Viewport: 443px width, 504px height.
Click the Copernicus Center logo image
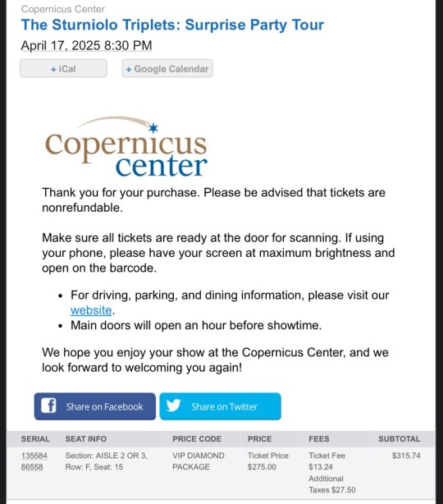coord(126,147)
